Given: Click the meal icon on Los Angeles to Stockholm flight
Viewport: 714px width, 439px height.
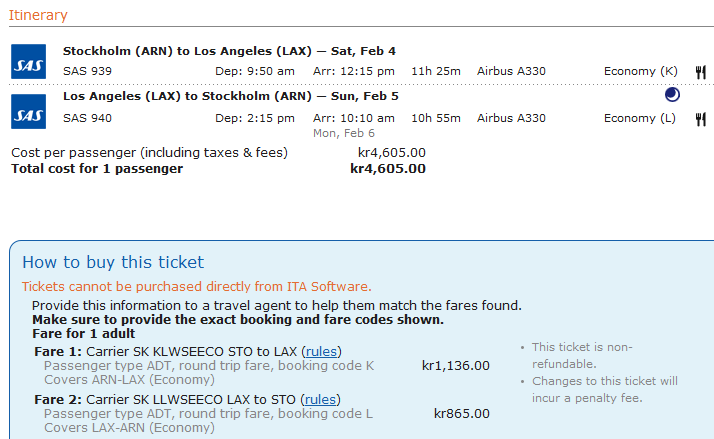Looking at the screenshot, I should point(701,119).
